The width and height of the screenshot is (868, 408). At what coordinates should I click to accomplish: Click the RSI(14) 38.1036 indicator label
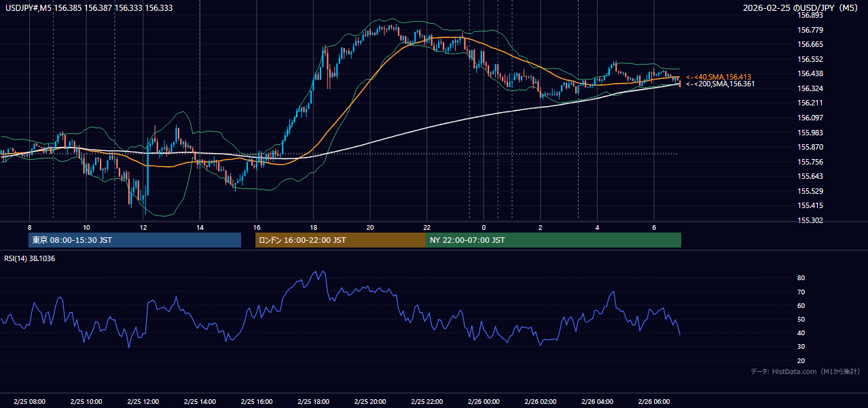click(x=30, y=258)
